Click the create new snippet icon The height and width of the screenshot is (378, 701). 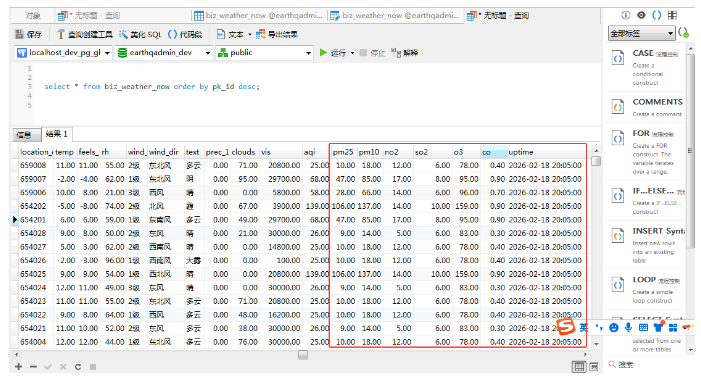pyautogui.click(x=683, y=33)
